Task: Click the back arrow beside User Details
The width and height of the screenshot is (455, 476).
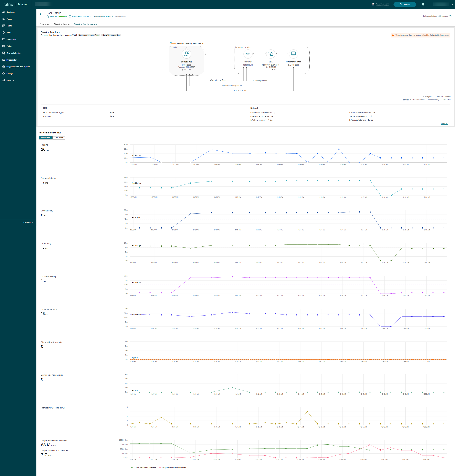Action: tap(41, 14)
